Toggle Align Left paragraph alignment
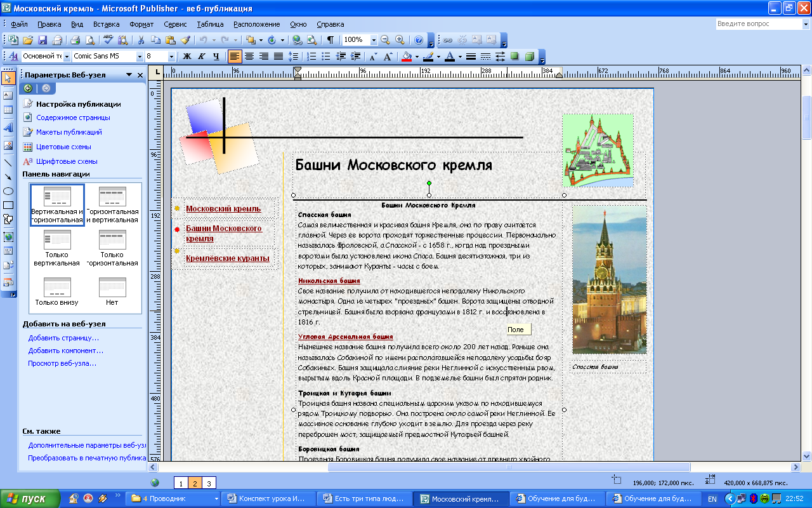Image resolution: width=812 pixels, height=508 pixels. click(x=235, y=57)
